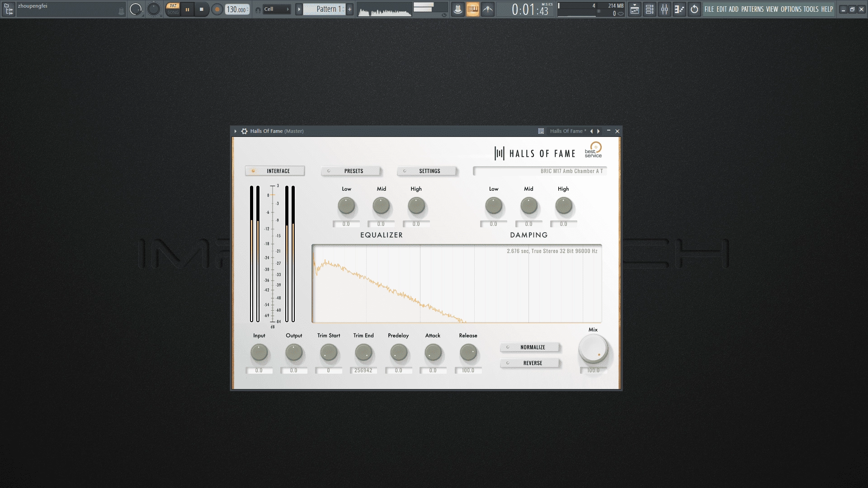Viewport: 868px width, 488px height.
Task: Click the Trim Start knob
Action: coord(329,352)
